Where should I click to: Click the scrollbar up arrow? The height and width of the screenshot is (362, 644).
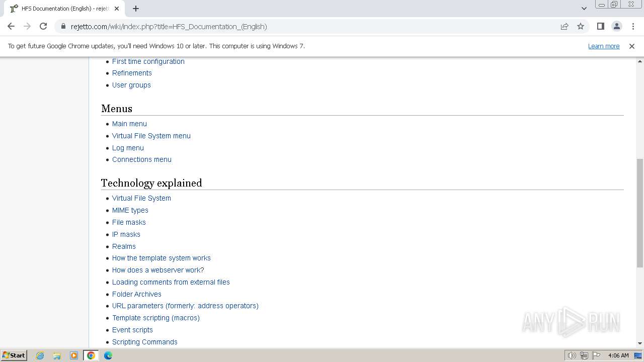click(x=639, y=61)
